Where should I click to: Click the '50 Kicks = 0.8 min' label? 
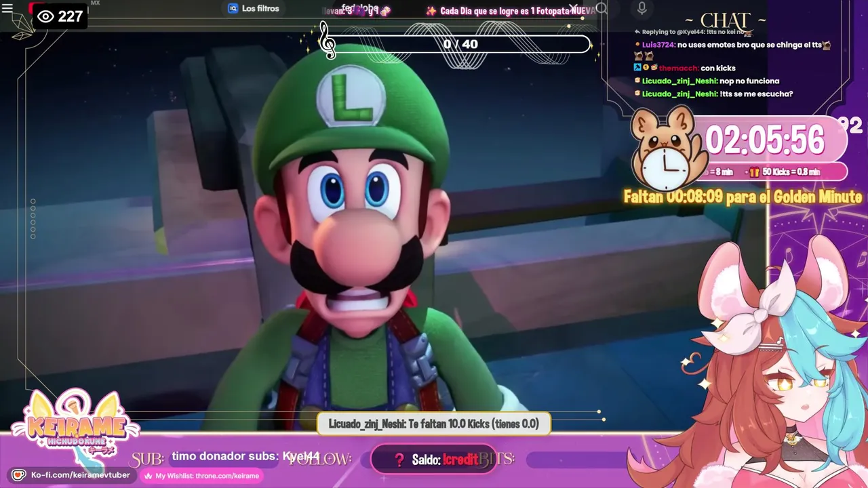coord(791,172)
